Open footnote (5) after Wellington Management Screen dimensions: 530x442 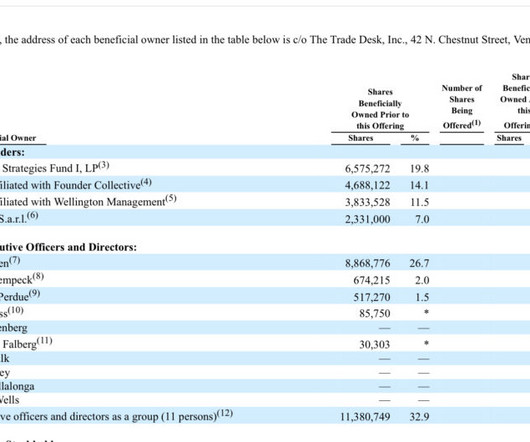click(x=171, y=199)
